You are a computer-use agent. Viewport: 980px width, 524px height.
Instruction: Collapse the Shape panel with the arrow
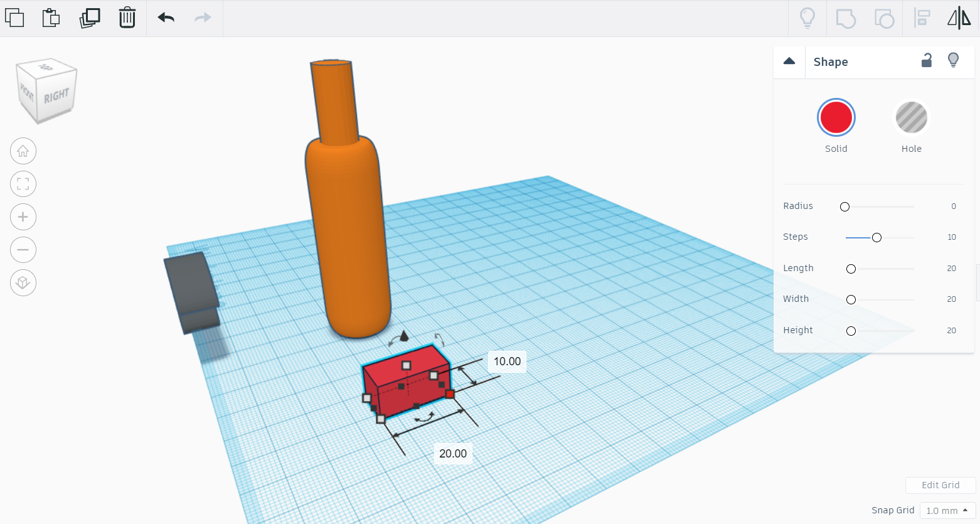[x=789, y=61]
